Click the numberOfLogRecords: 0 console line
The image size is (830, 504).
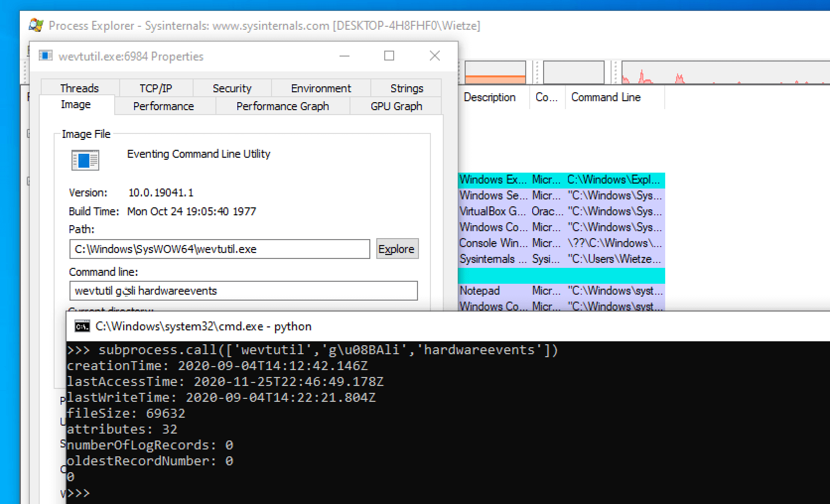pos(150,445)
